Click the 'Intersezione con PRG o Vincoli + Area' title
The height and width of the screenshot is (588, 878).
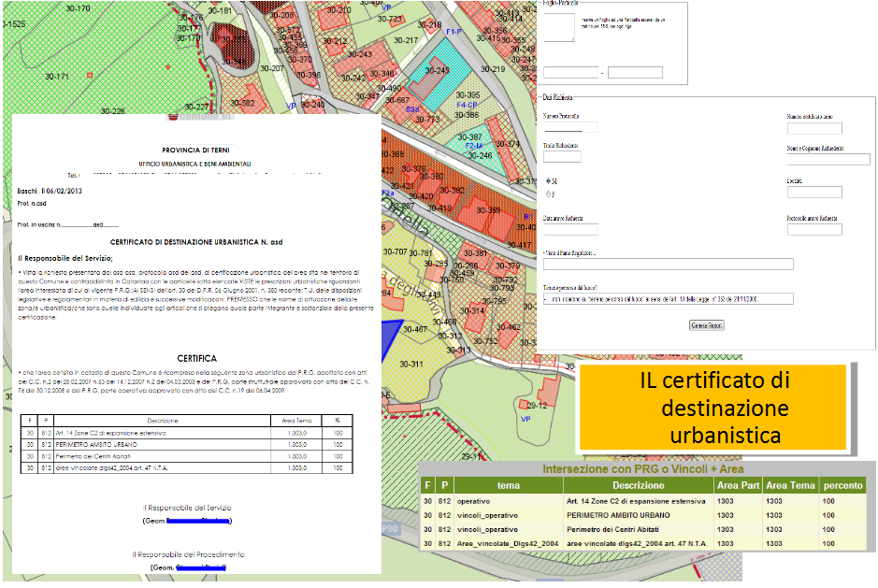[x=642, y=469]
